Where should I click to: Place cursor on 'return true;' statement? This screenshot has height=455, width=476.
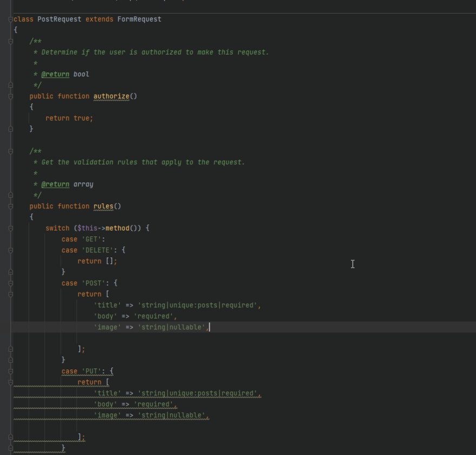pyautogui.click(x=69, y=118)
